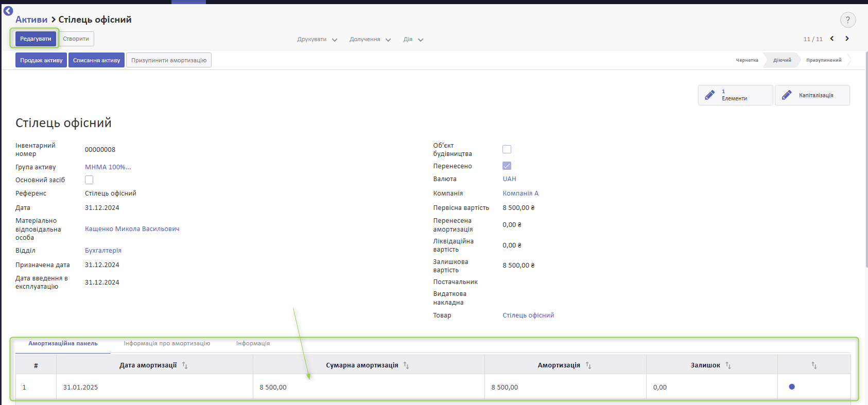Click Призупинити амортизацію button

[169, 60]
